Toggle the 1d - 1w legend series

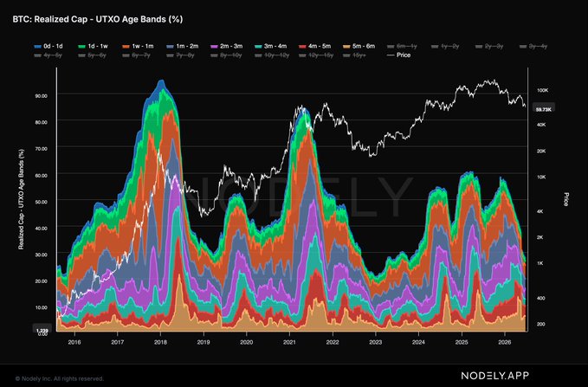93,46
